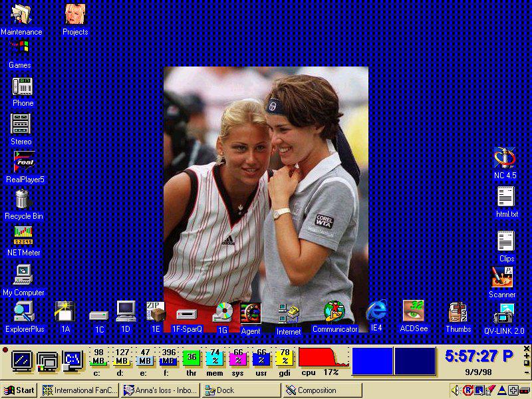Open the Projects folder
The width and height of the screenshot is (532, 399).
pos(75,15)
